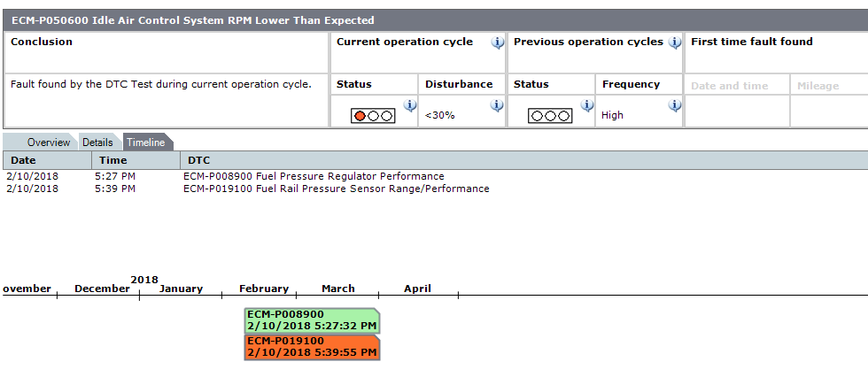Click the empty previous cycles status indicator
Viewport: 868px width, 385px height.
pos(549,116)
